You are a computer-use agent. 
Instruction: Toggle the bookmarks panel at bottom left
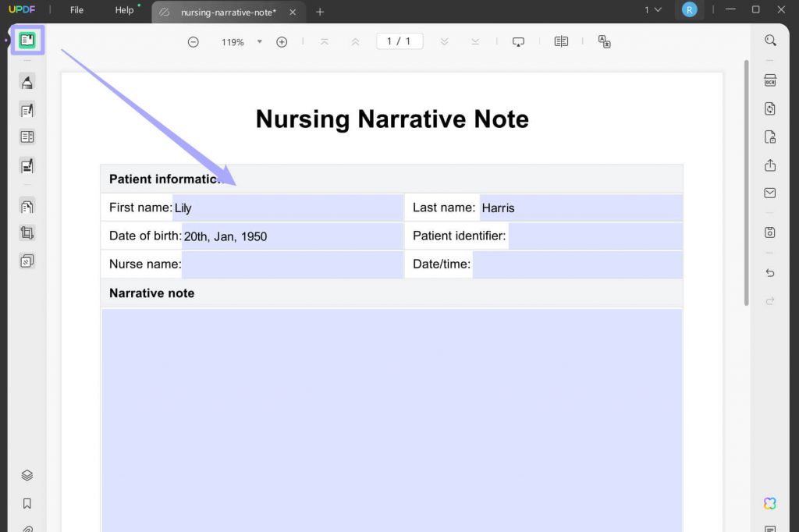tap(27, 503)
